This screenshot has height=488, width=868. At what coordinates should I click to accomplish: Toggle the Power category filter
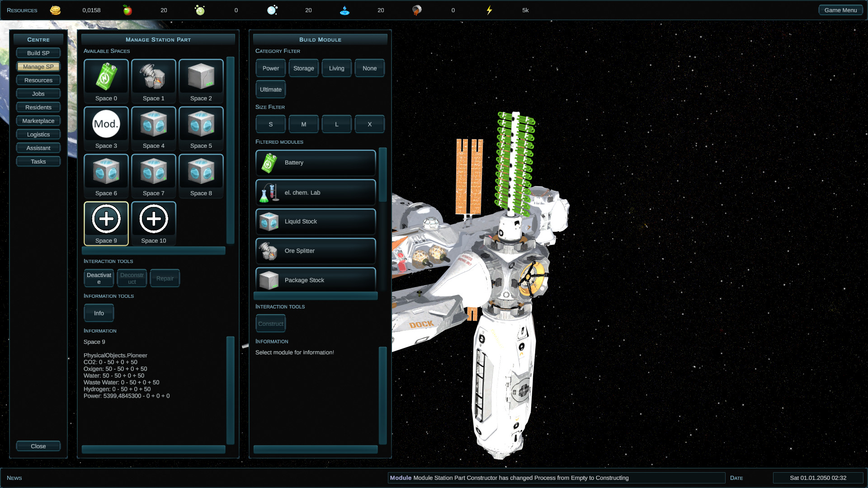pos(271,68)
